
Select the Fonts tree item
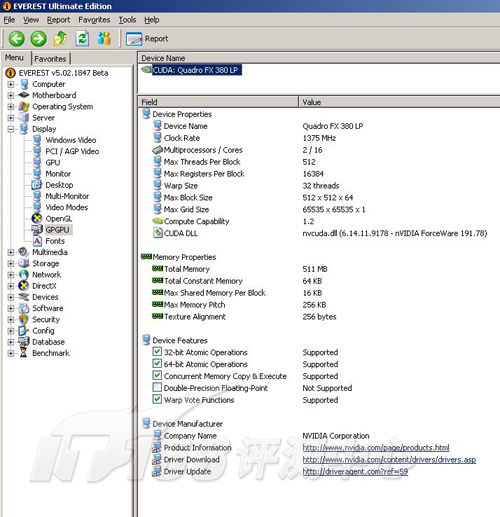[x=55, y=241]
